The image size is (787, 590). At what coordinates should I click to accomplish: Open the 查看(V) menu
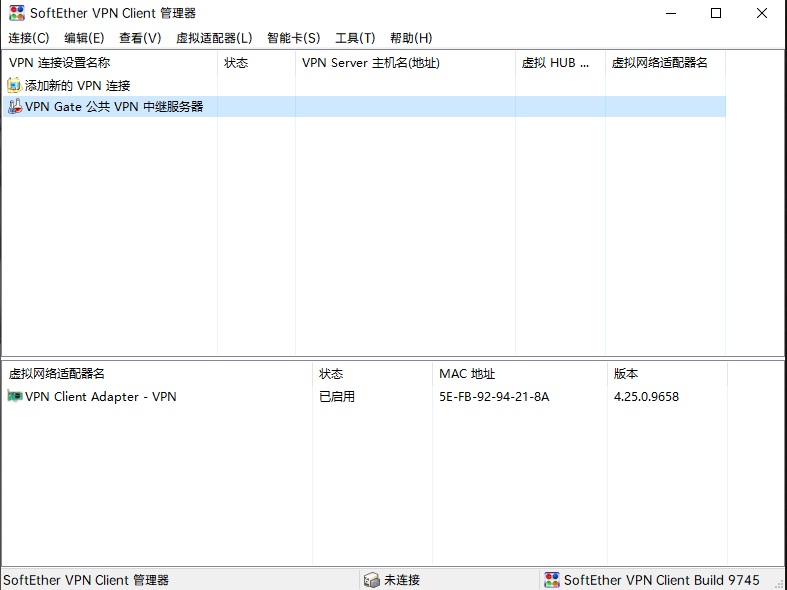tap(140, 38)
